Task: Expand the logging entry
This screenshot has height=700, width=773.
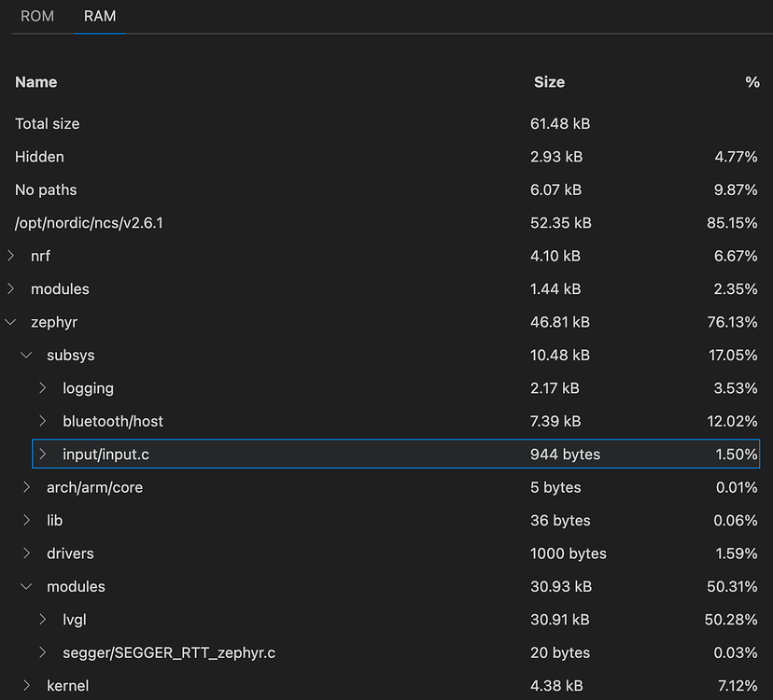Action: [x=42, y=388]
